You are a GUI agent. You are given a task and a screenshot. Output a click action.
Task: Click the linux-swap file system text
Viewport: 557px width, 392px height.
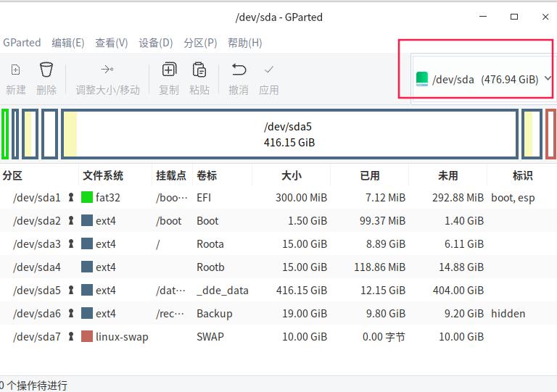point(122,337)
